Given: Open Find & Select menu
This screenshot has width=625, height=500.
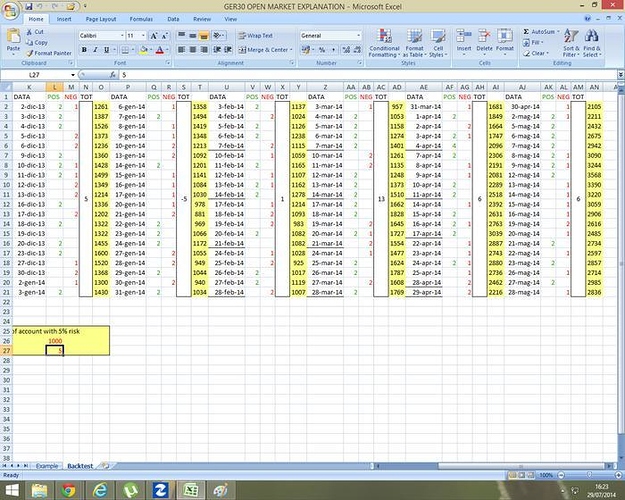Looking at the screenshot, I should (x=592, y=43).
